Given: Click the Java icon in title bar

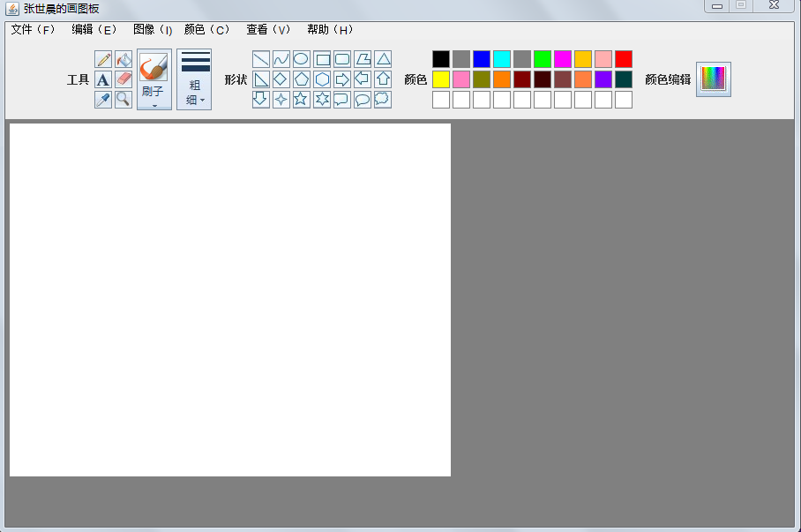Looking at the screenshot, I should 12,9.
